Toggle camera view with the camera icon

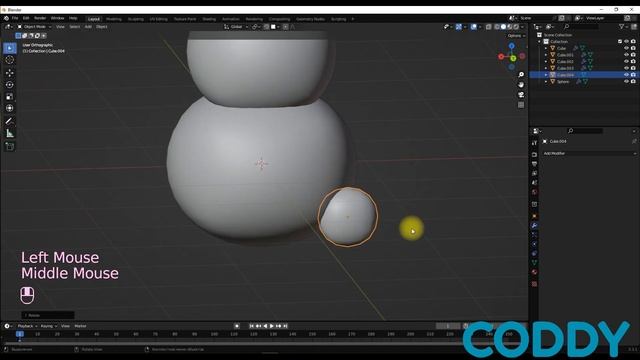tap(521, 95)
